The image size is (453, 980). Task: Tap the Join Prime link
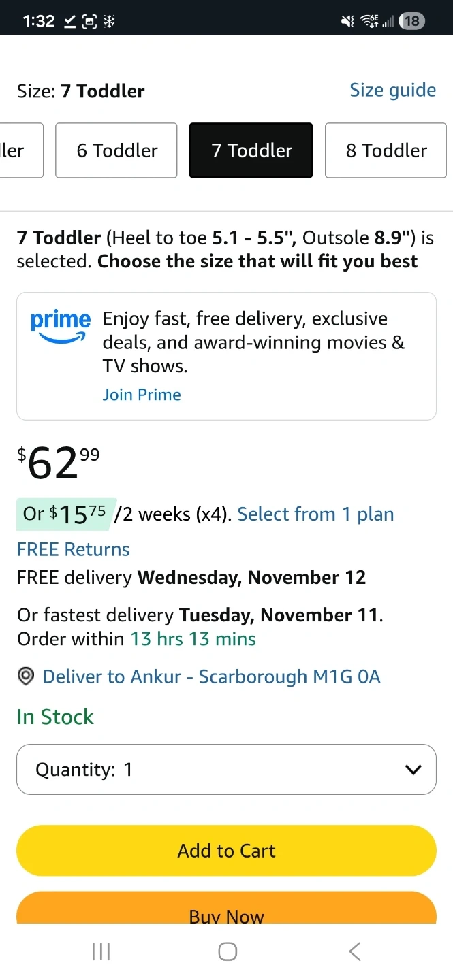tap(142, 395)
